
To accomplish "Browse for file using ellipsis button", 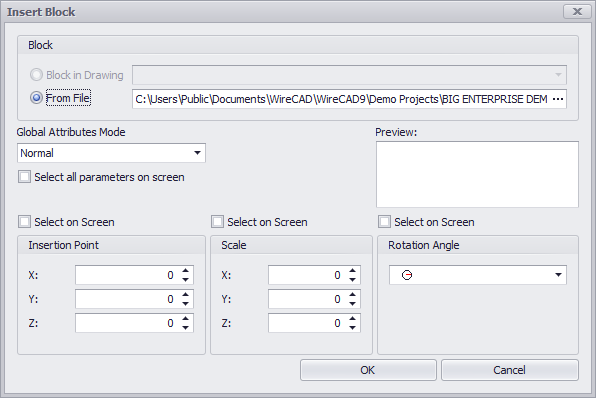I will click(x=558, y=99).
